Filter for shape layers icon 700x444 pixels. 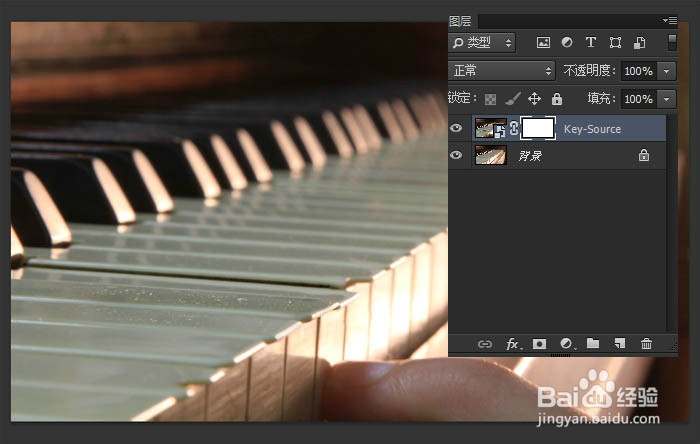(x=615, y=42)
